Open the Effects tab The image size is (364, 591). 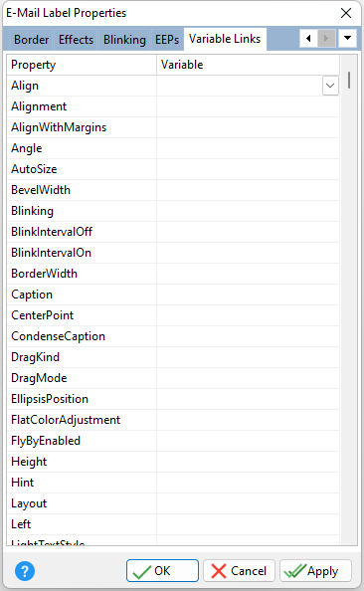click(x=77, y=40)
